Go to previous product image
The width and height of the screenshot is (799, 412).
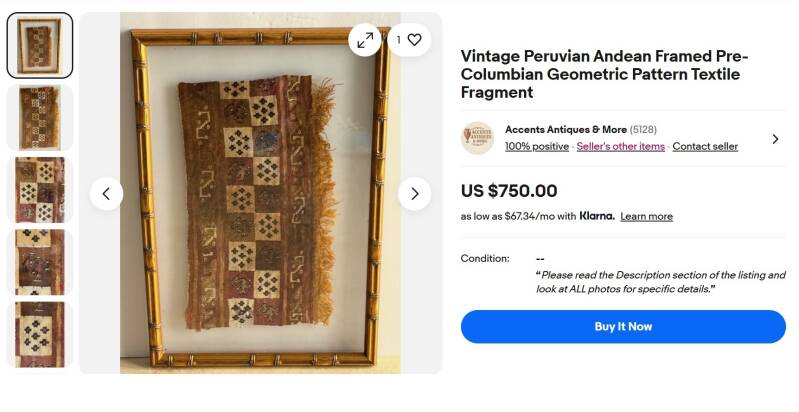click(x=106, y=193)
